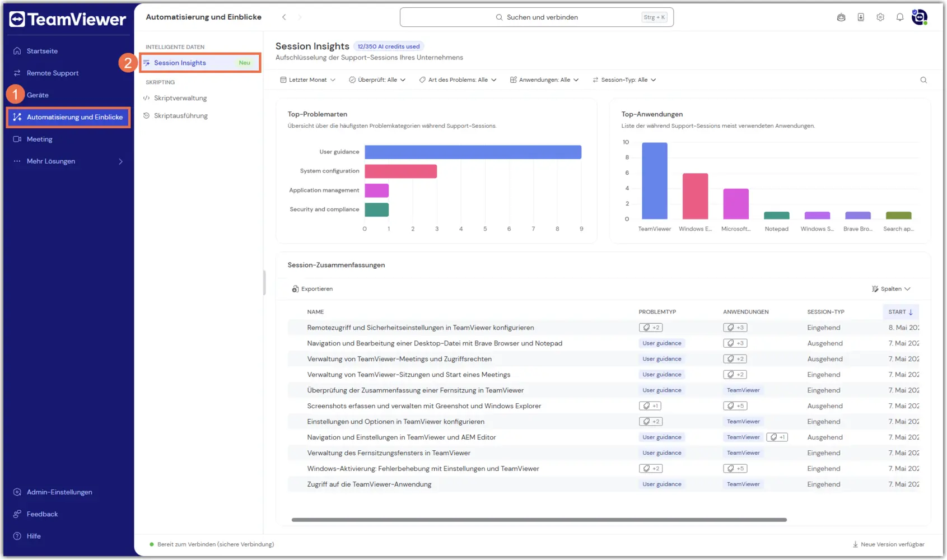Viewport: 947px width, 560px height.
Task: Open settings via the gear icon
Action: 880,17
